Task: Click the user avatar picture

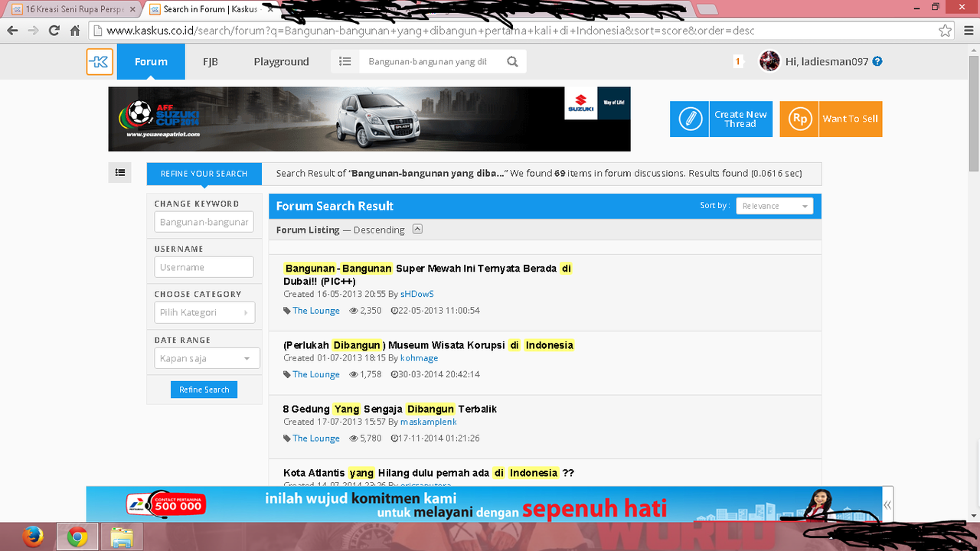Action: (x=769, y=61)
